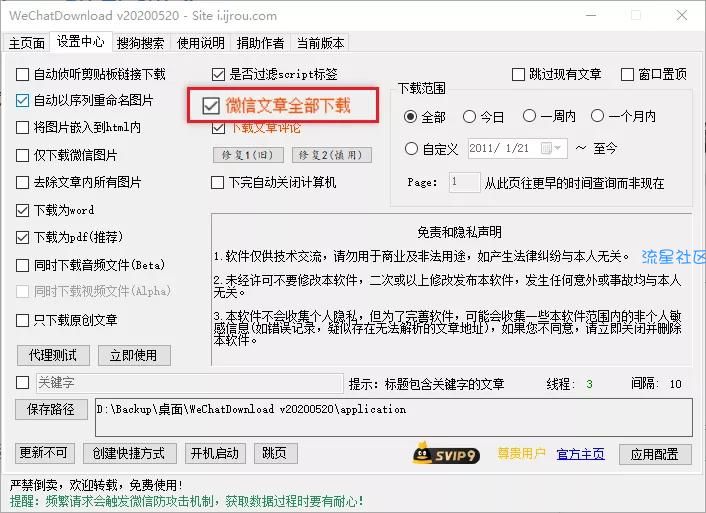Open 保存路径 chooser button
Viewport: 706px width, 513px height.
coord(51,409)
